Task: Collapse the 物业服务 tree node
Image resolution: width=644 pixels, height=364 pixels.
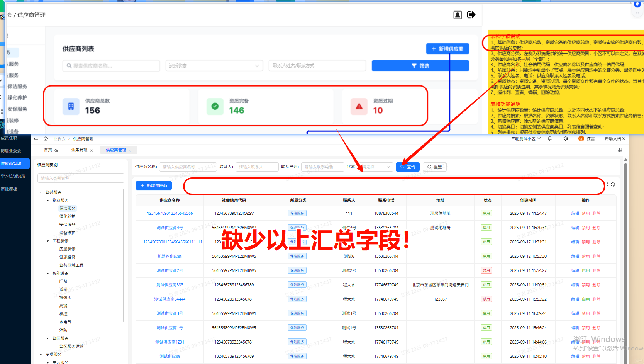Action: click(48, 200)
